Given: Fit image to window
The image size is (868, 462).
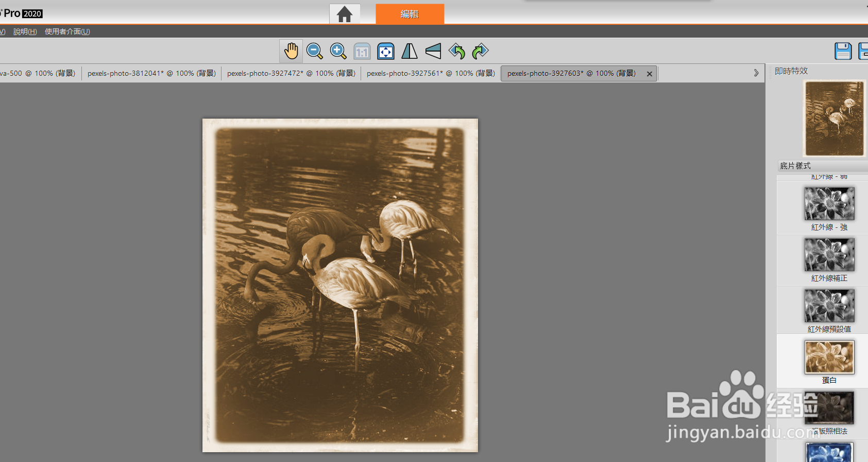Looking at the screenshot, I should coord(386,51).
